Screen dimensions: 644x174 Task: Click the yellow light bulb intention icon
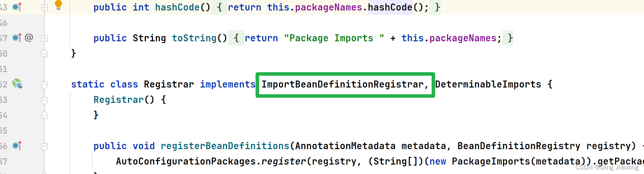tap(58, 5)
